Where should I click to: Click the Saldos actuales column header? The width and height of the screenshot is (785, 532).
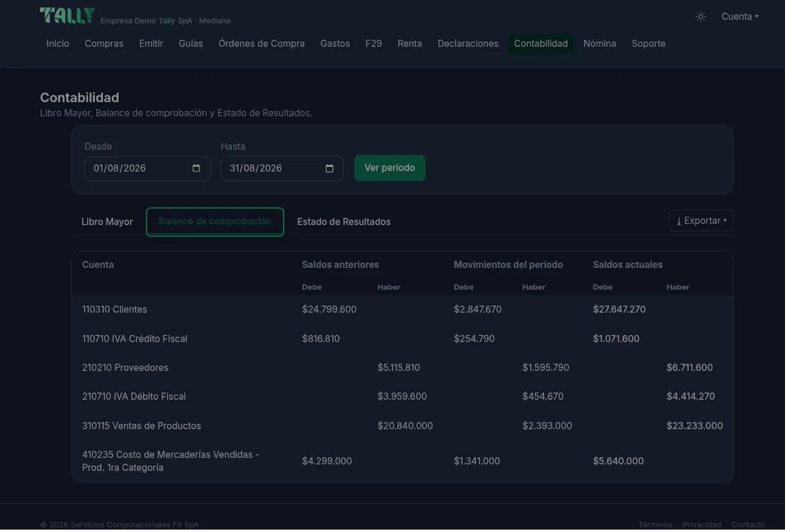(628, 265)
